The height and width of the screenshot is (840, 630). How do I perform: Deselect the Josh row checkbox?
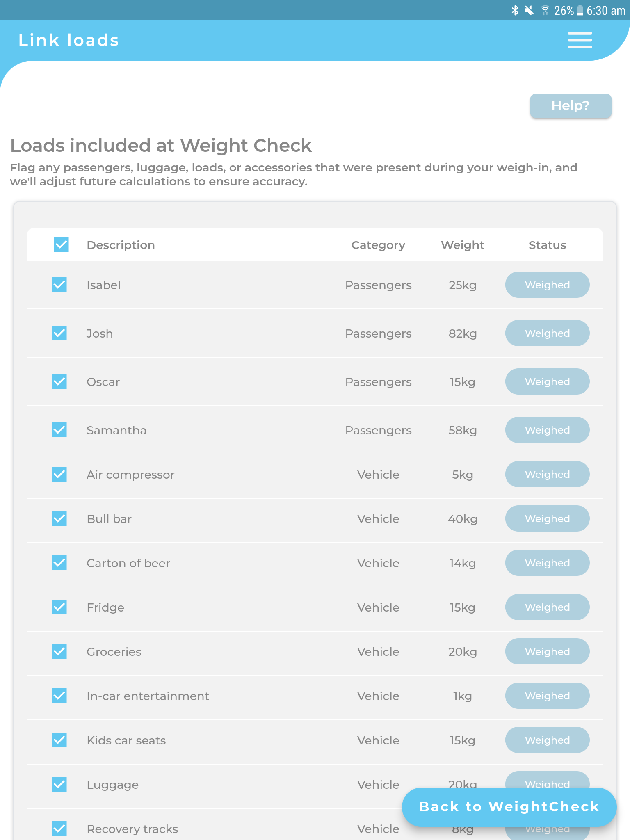coord(59,333)
